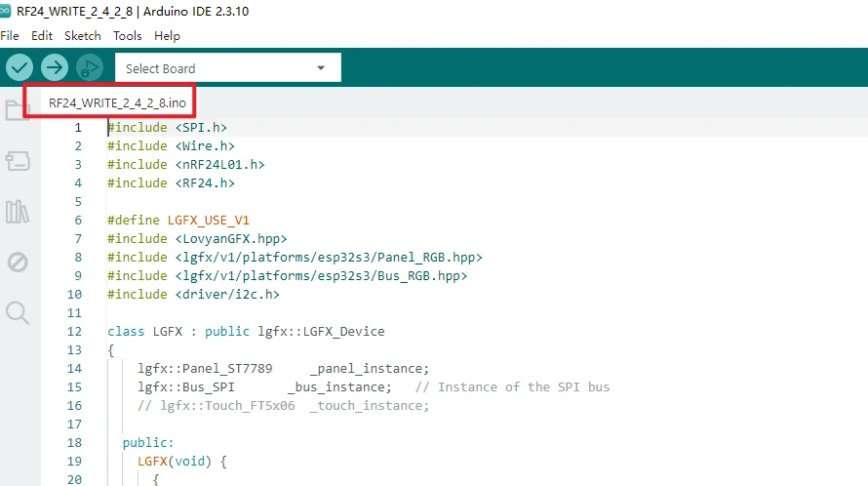Select the RF24_WRITE_2_4_2_8.ino tab

(x=117, y=103)
